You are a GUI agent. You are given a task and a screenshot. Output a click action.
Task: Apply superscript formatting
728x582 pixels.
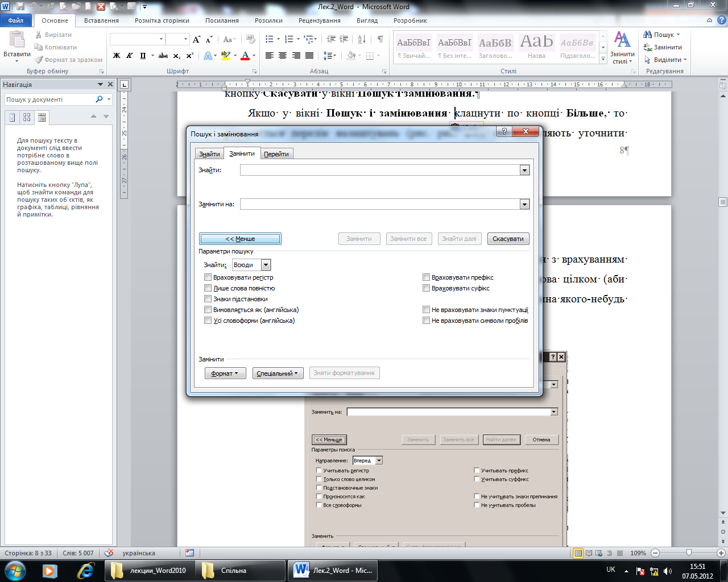coord(190,56)
